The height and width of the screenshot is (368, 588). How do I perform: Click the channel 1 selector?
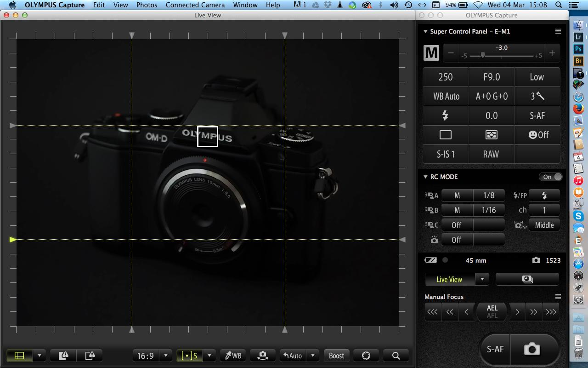pyautogui.click(x=544, y=210)
